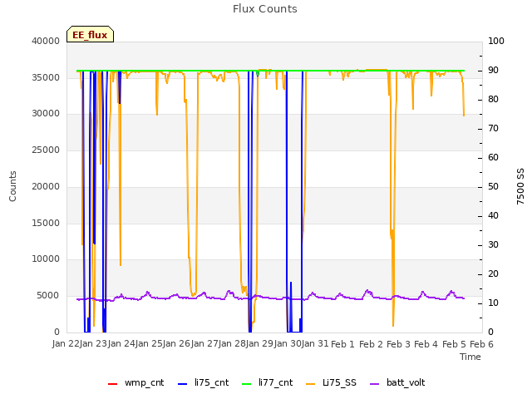Screen dimensions: 532x399
Task: Click the Feb 1 x-axis tick label
Action: click(x=342, y=344)
